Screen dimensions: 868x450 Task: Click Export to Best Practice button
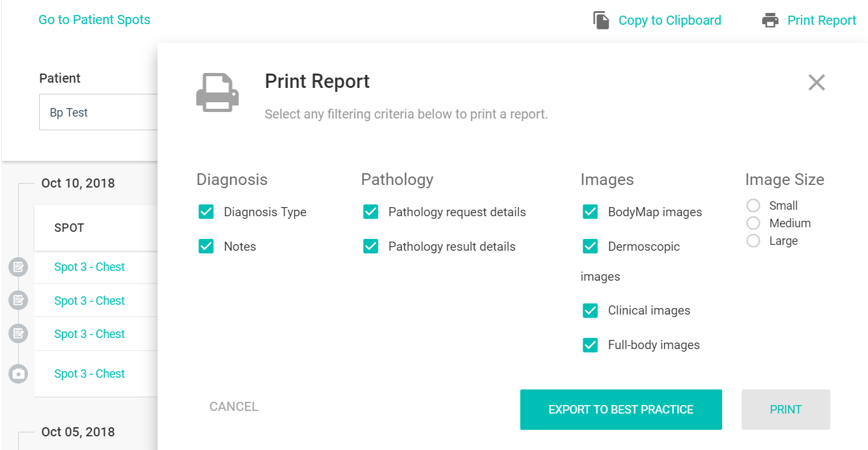[621, 410]
